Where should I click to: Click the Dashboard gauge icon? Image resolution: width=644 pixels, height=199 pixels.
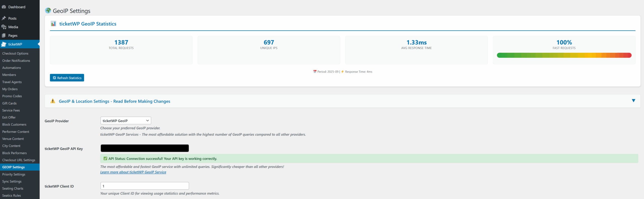tap(4, 7)
